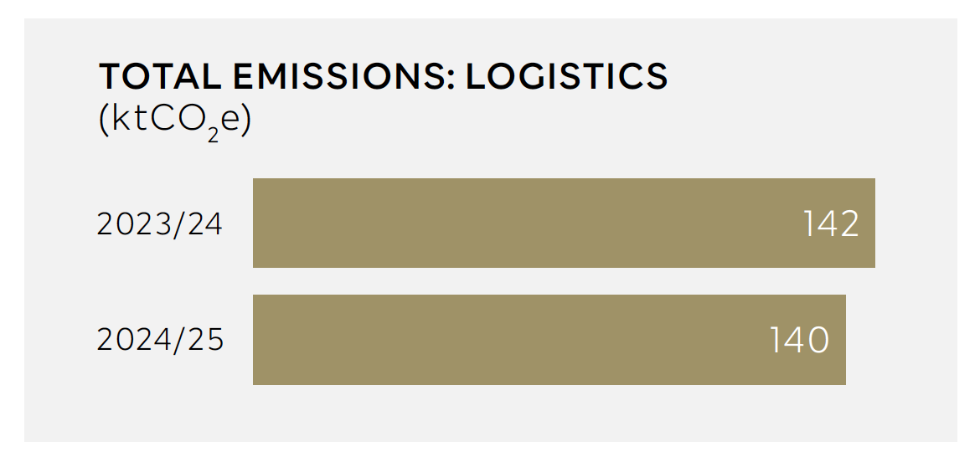This screenshot has width=980, height=457.
Task: Click the ktCO2e unit subtitle
Action: click(175, 119)
